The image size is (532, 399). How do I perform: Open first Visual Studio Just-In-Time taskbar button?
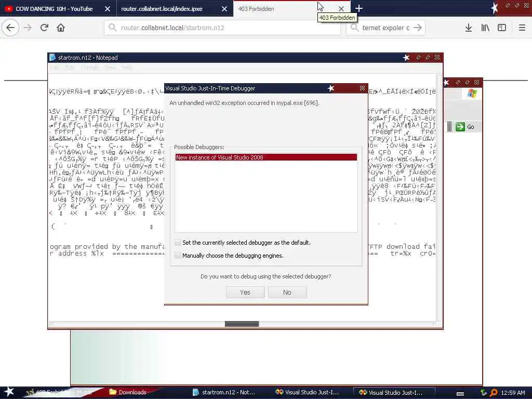point(308,392)
